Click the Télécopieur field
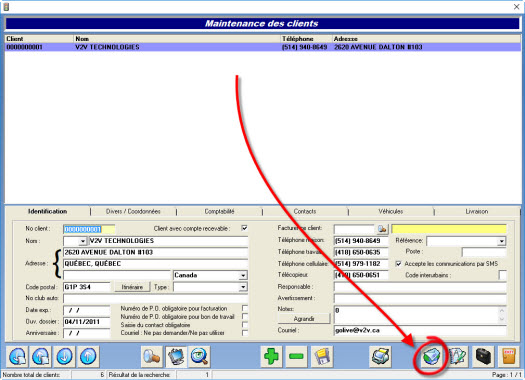Screen dimensions: 525x380 (361, 275)
